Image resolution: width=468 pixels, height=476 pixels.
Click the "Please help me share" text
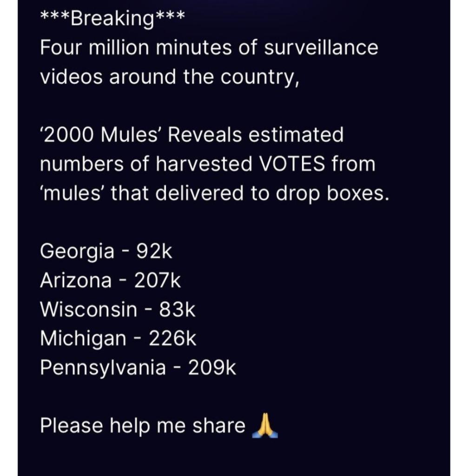point(143,425)
